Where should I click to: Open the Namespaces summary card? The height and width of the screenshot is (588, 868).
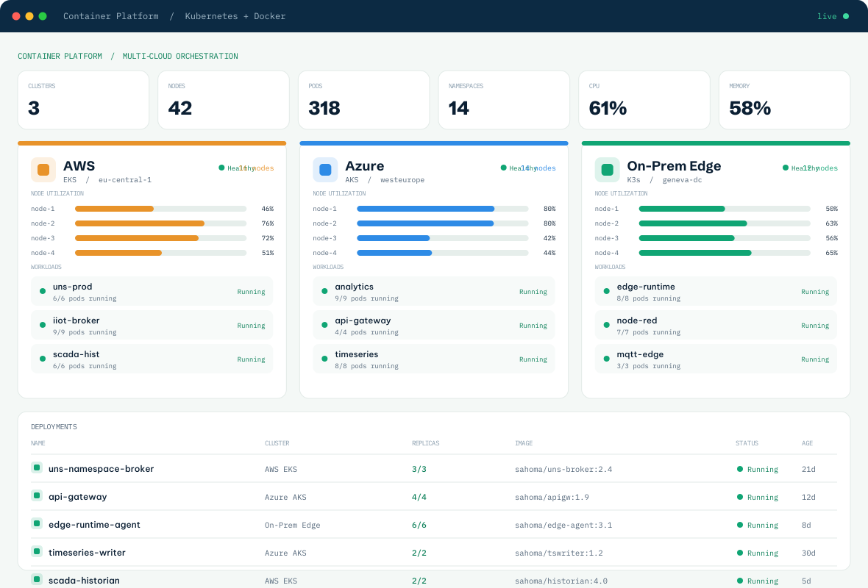click(x=504, y=100)
